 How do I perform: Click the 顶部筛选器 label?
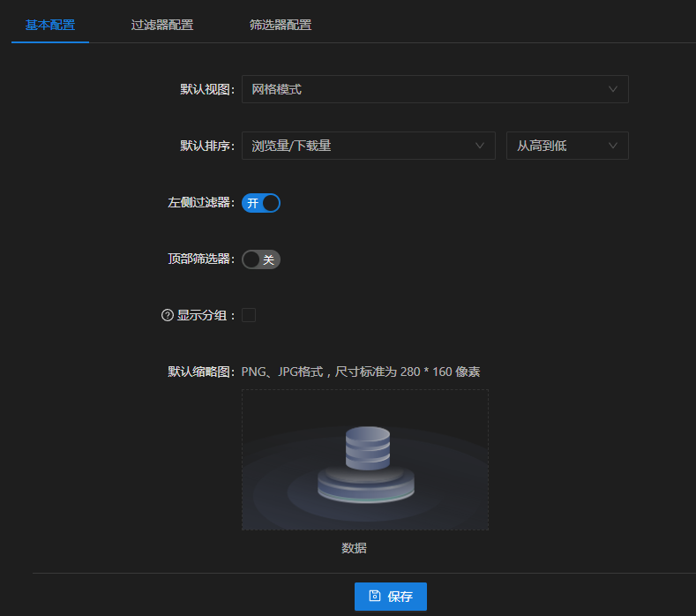(x=201, y=259)
